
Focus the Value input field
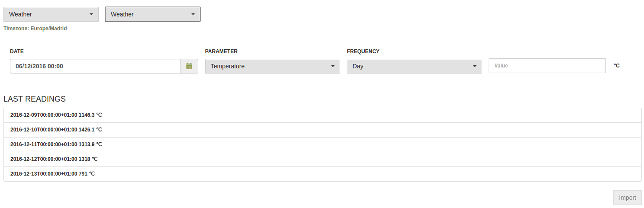point(547,66)
